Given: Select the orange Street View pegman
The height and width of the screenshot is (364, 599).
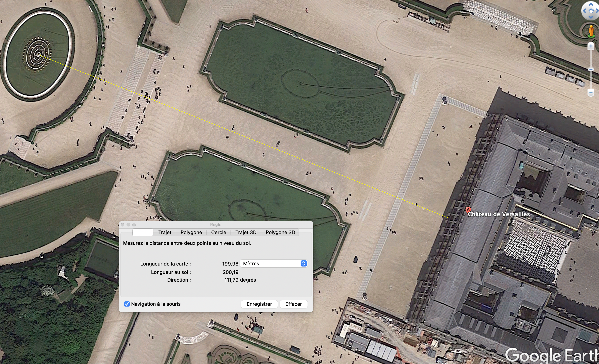Looking at the screenshot, I should pos(591,32).
